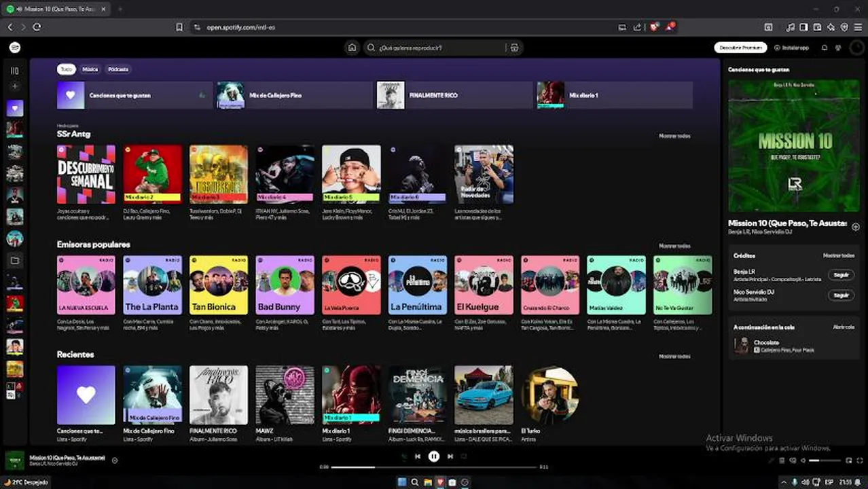Open Brave Shields lion icon

654,27
